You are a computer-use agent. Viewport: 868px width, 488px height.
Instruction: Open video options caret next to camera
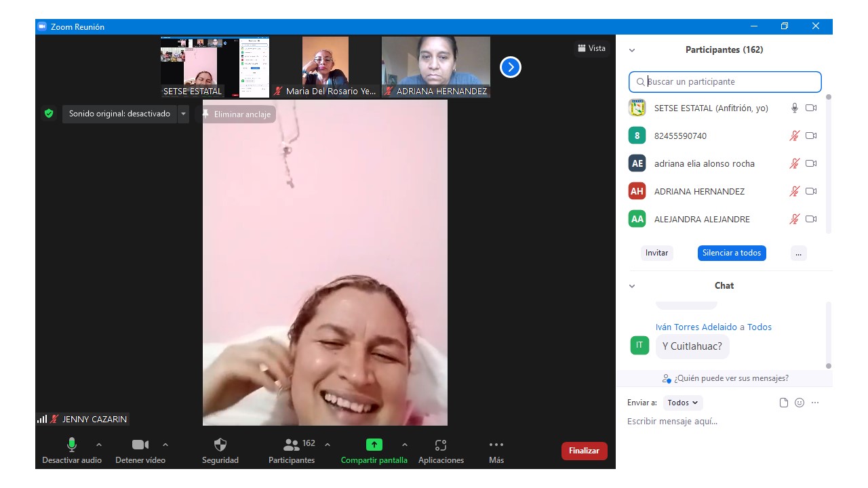click(x=165, y=445)
